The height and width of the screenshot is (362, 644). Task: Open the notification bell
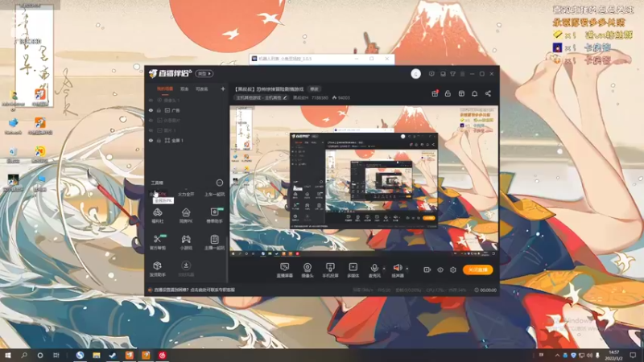pos(474,93)
